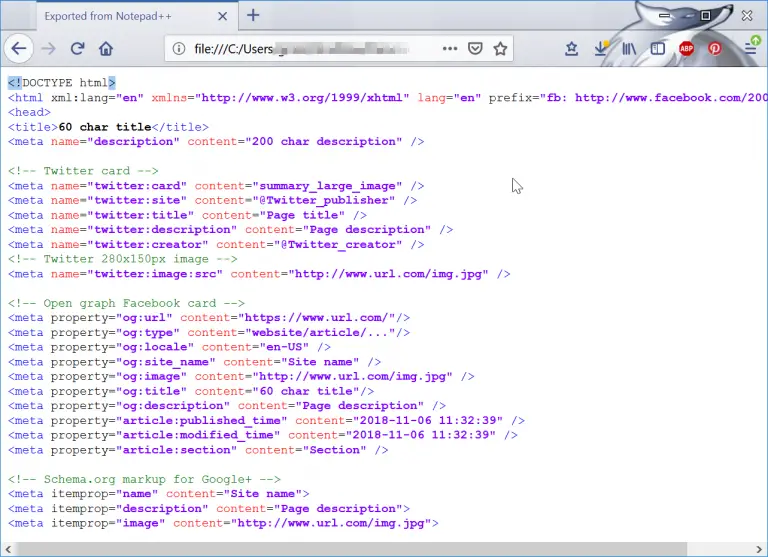
Task: Click the file URL address field
Action: tap(313, 48)
